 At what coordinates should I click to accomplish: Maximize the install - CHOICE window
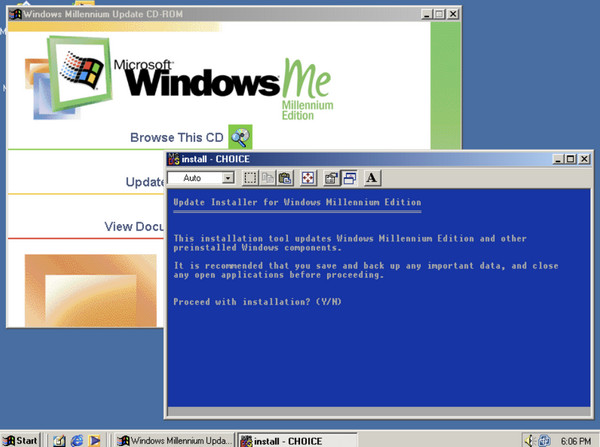click(x=570, y=159)
